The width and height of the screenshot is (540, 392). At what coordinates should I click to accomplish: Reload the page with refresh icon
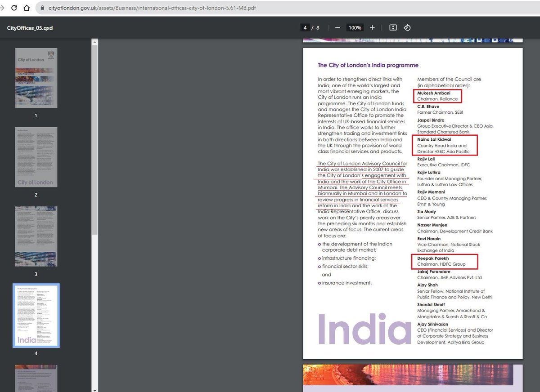click(15, 8)
